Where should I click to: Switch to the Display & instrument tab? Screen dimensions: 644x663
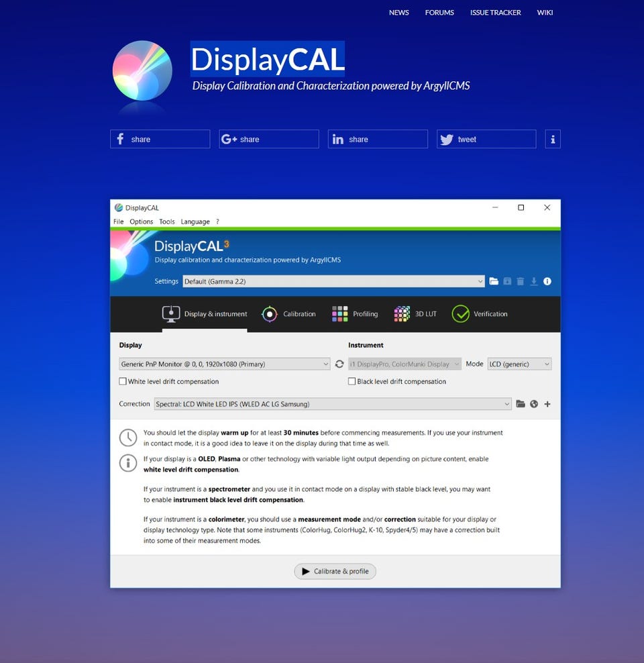(205, 314)
